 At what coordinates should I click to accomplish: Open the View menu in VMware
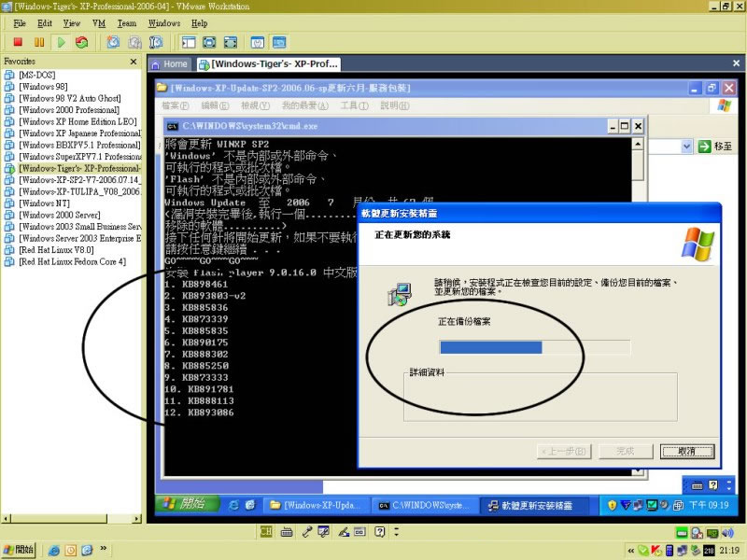click(x=72, y=23)
